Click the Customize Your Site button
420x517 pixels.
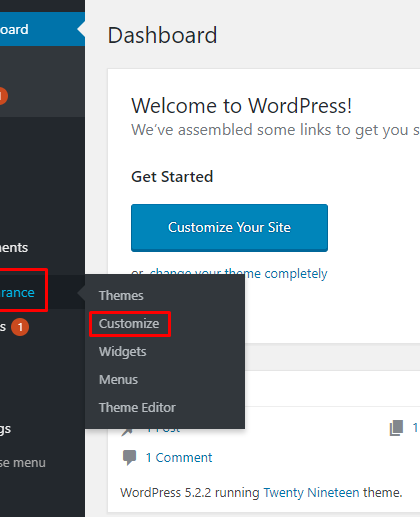click(229, 228)
